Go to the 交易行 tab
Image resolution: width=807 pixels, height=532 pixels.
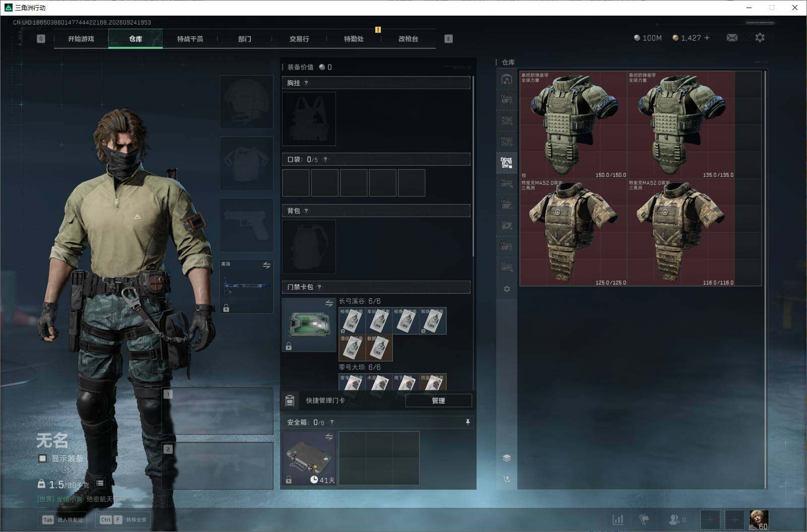[x=299, y=39]
